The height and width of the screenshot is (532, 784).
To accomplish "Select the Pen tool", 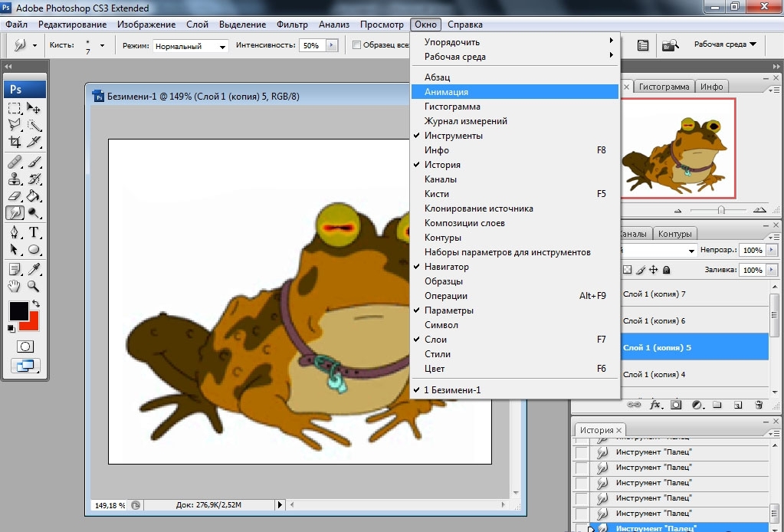I will [15, 232].
